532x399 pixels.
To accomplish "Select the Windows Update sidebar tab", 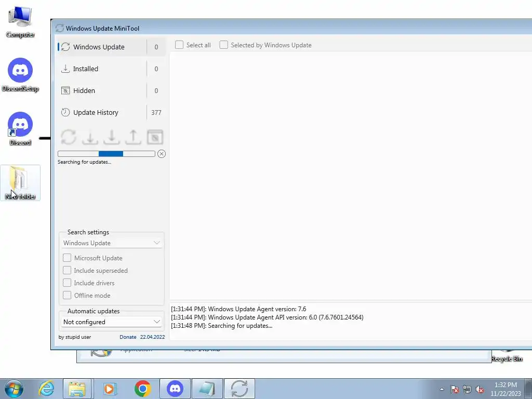I will tap(112, 47).
